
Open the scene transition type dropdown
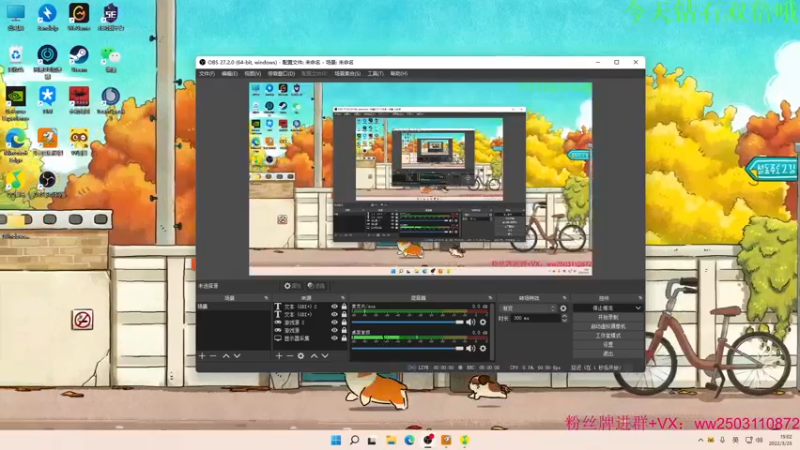528,308
